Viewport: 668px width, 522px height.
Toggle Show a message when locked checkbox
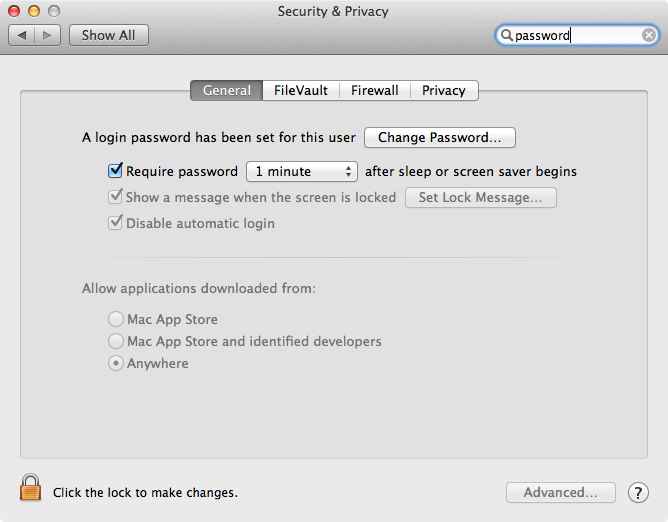[115, 197]
